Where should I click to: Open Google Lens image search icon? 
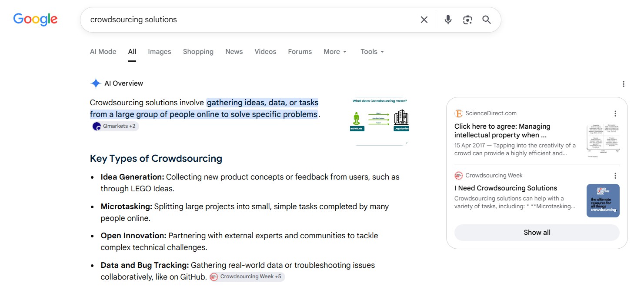tap(467, 20)
